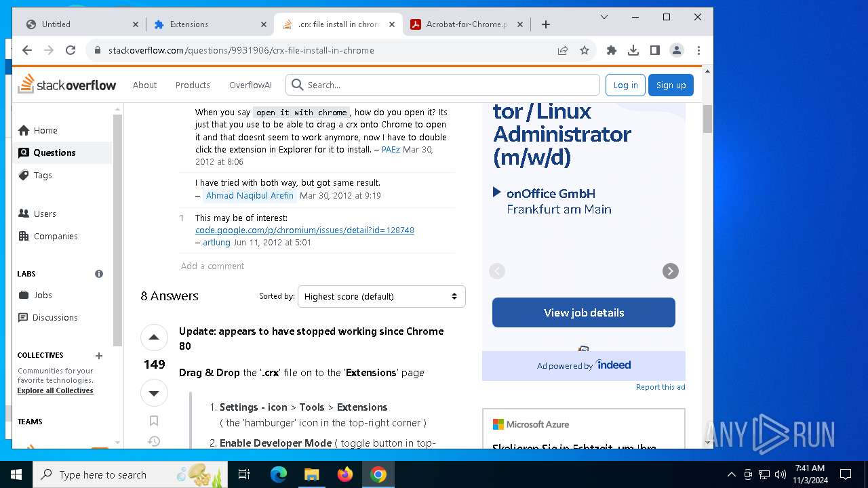Open the notification center icon

(x=846, y=474)
